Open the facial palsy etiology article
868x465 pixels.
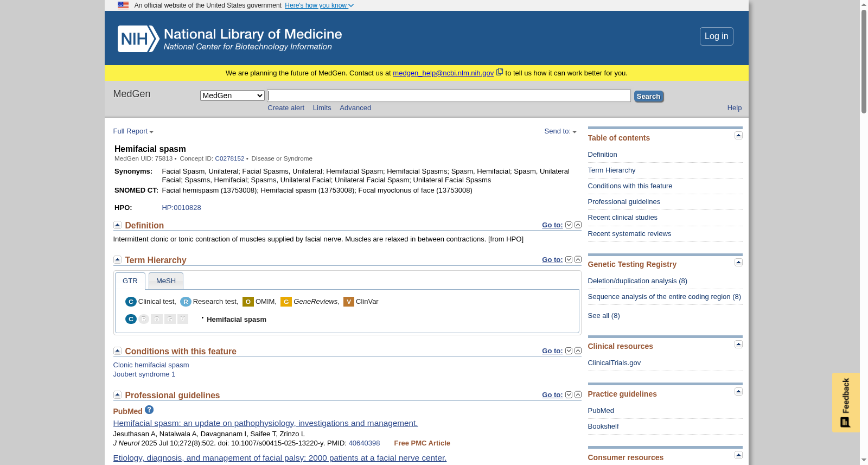[280, 458]
